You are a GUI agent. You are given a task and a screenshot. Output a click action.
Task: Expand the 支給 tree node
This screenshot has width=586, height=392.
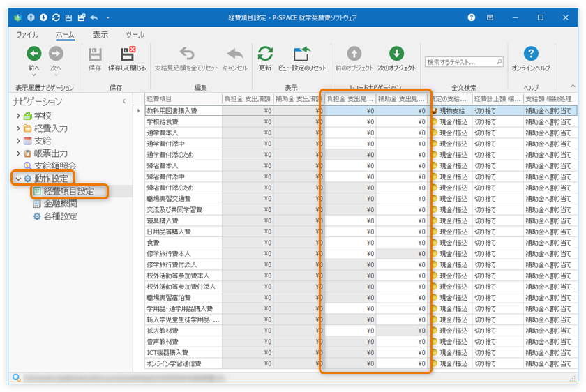pyautogui.click(x=18, y=141)
